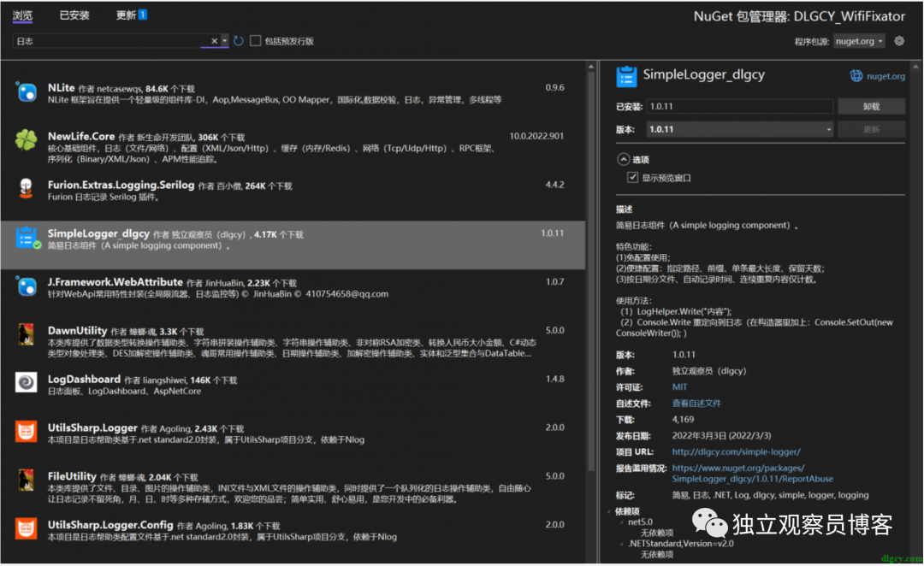This screenshot has width=924, height=566.
Task: Select the J.Framework.WebAttribute package icon
Action: tap(26, 286)
